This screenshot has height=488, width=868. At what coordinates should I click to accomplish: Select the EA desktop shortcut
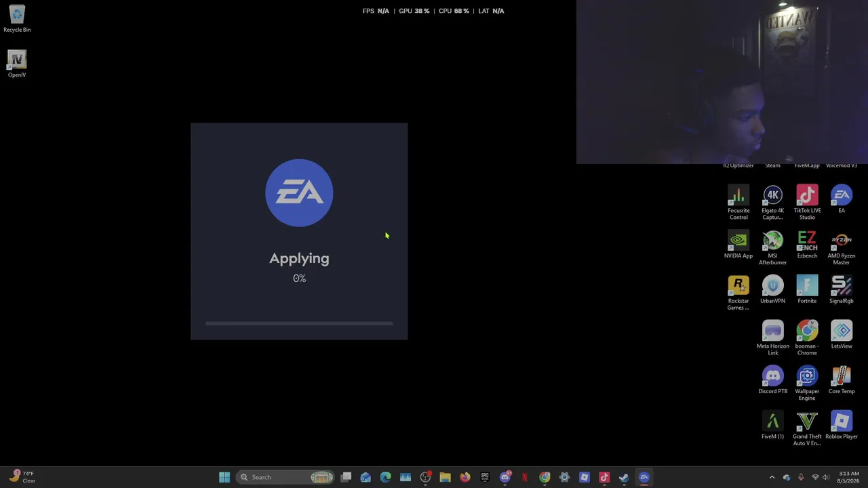pos(842,200)
